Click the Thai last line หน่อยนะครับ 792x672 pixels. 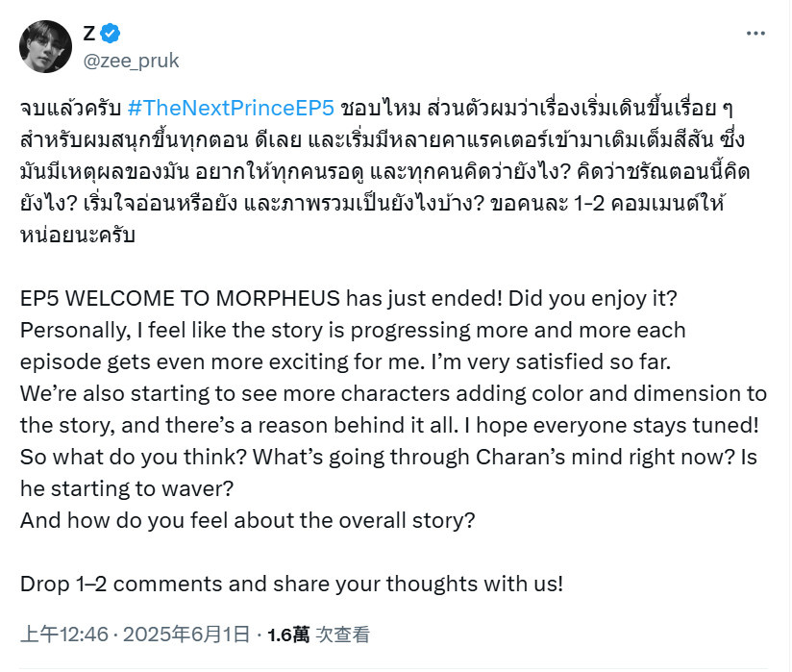coord(77,235)
